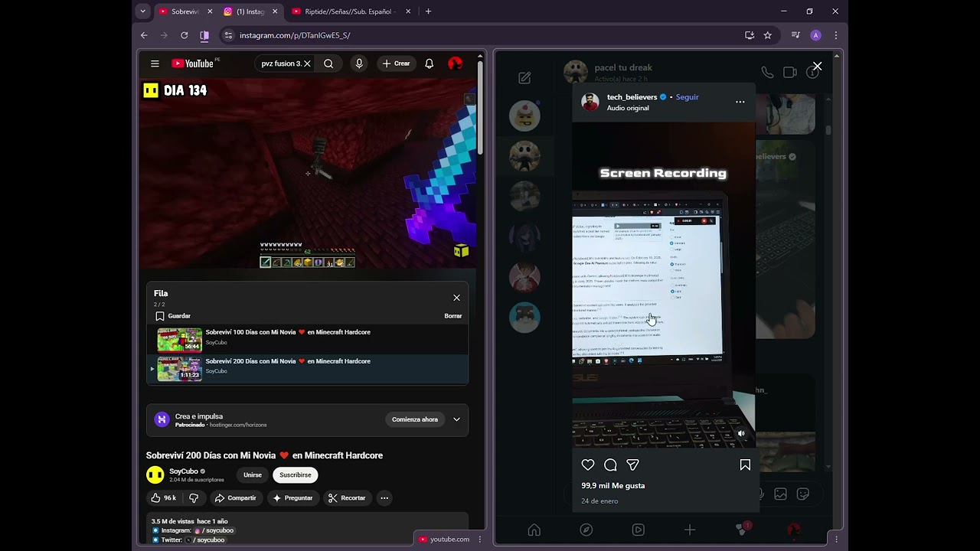The image size is (980, 551).
Task: Create a new Instagram post with plus icon
Action: (x=690, y=530)
